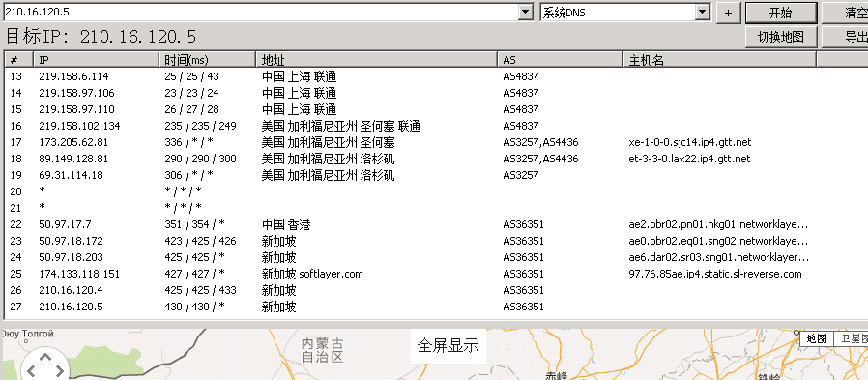This screenshot has height=380, width=868.
Task: Click hostname starting ae0.bbr02.eq01.sng02
Action: (x=719, y=241)
